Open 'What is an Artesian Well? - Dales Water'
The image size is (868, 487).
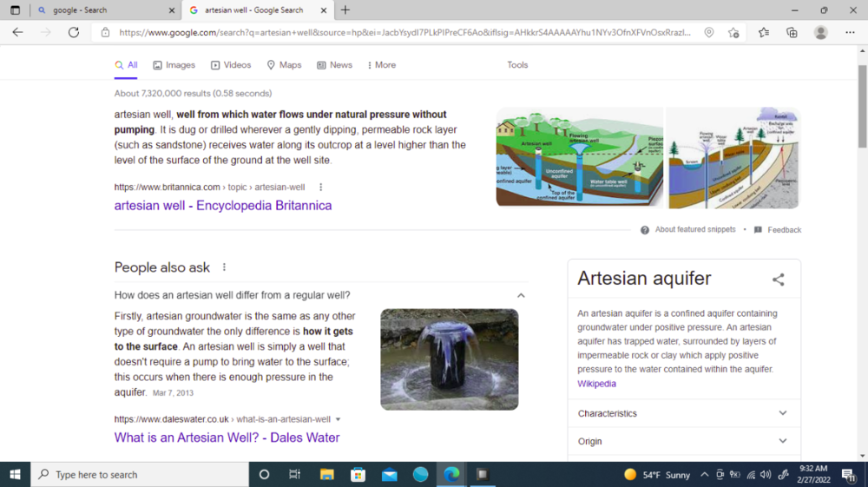pyautogui.click(x=227, y=438)
